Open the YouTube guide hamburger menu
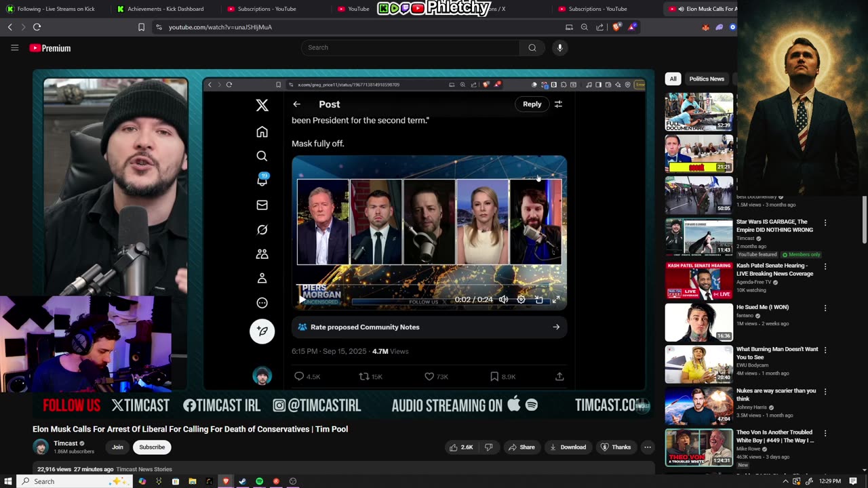 click(14, 48)
